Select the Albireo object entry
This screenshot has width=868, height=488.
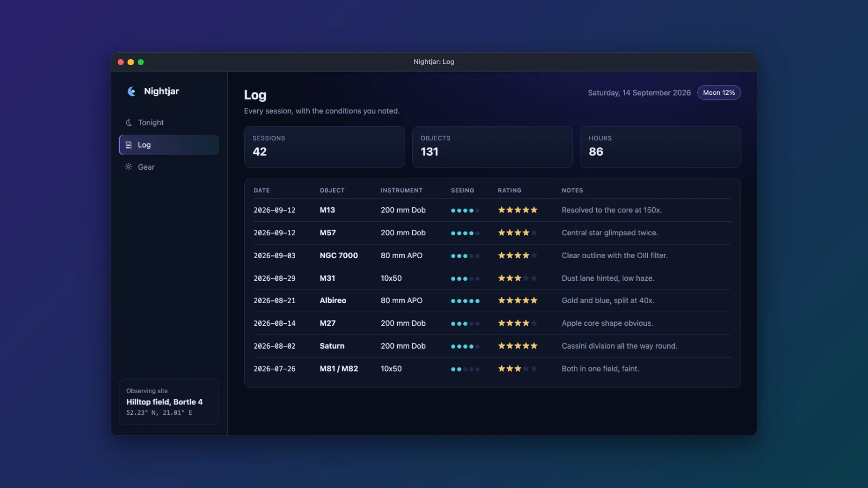(333, 300)
